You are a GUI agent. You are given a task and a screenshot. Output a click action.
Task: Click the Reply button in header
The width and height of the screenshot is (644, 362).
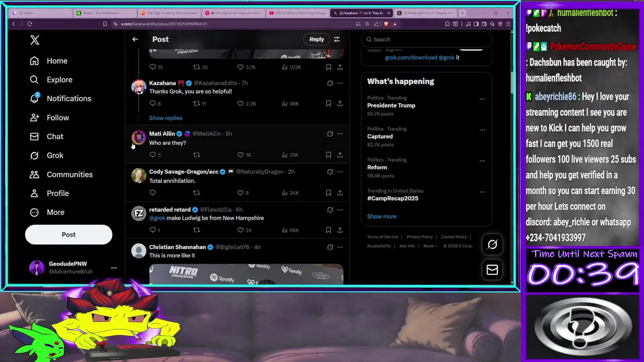tap(316, 39)
